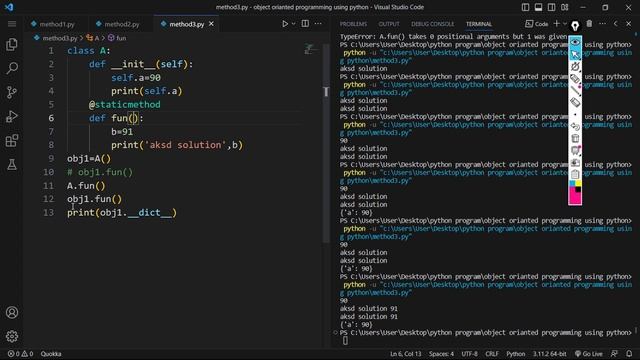Open the Testing flask view
This screenshot has width=640, height=360.
pos(12,164)
